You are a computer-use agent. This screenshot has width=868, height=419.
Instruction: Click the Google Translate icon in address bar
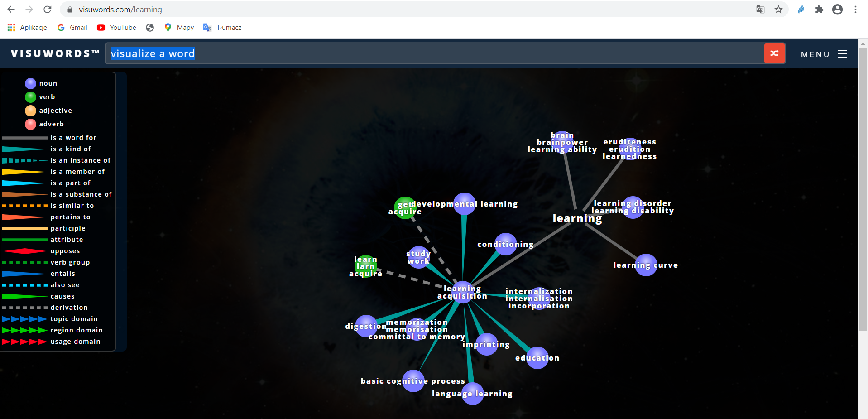tap(760, 10)
